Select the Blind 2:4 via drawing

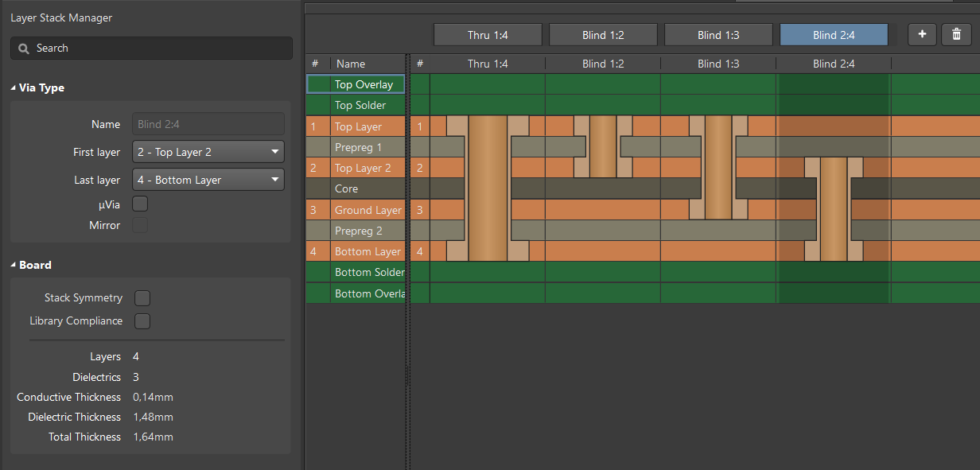pos(833,210)
